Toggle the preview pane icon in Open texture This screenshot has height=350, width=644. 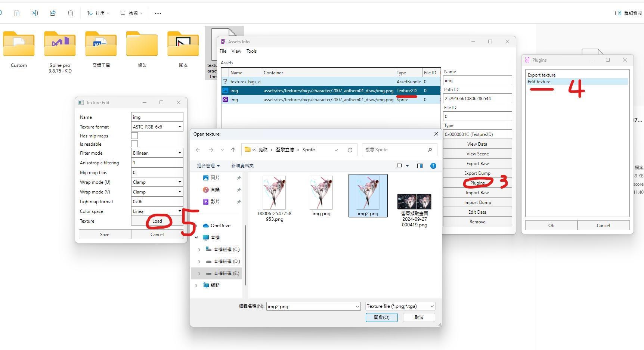[420, 166]
